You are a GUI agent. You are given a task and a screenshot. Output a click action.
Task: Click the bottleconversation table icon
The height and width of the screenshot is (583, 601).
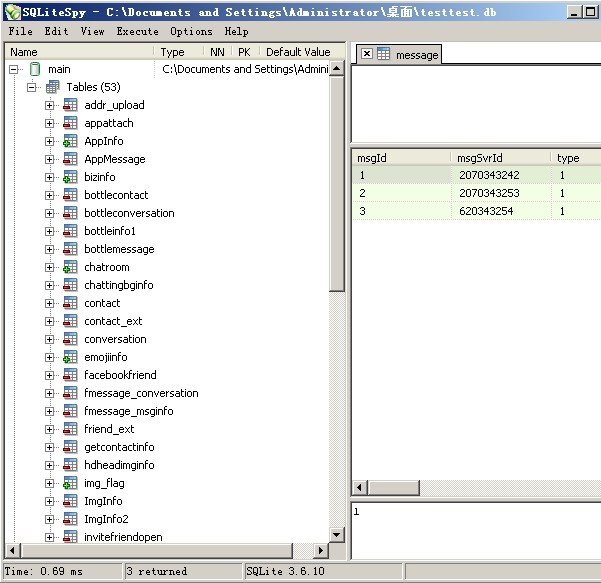(70, 213)
